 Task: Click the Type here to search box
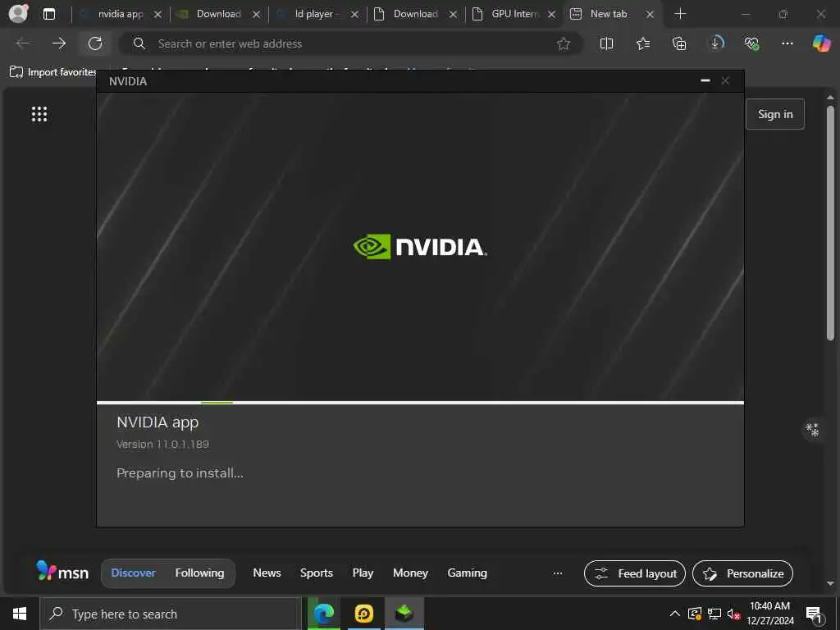pos(171,614)
